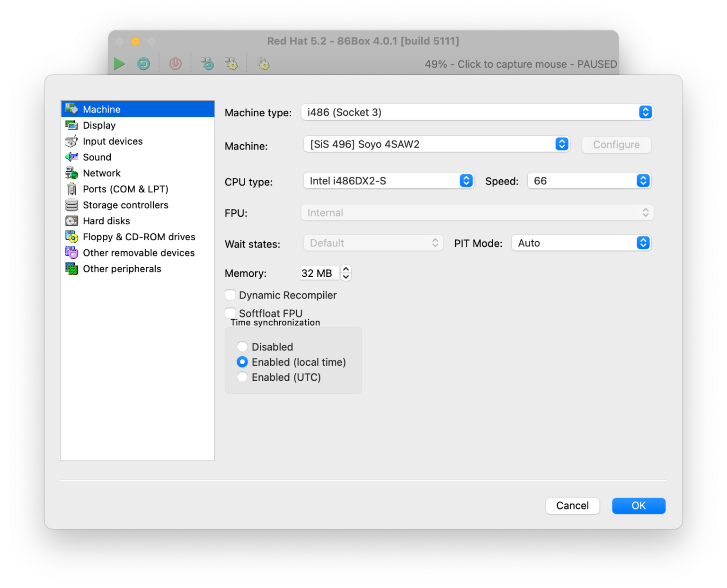Screen dimensions: 727x588
Task: Click the Floppy & CD-ROM drives icon
Action: pos(71,237)
